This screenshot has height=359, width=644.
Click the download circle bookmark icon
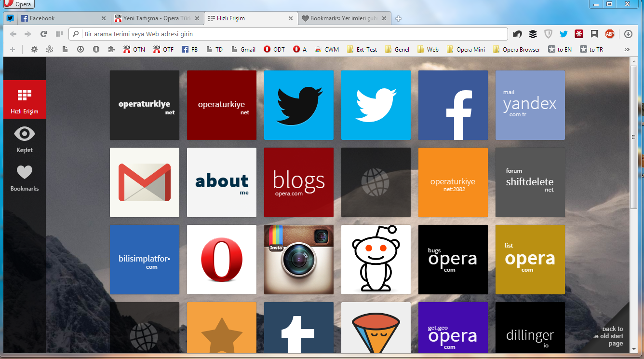point(80,49)
